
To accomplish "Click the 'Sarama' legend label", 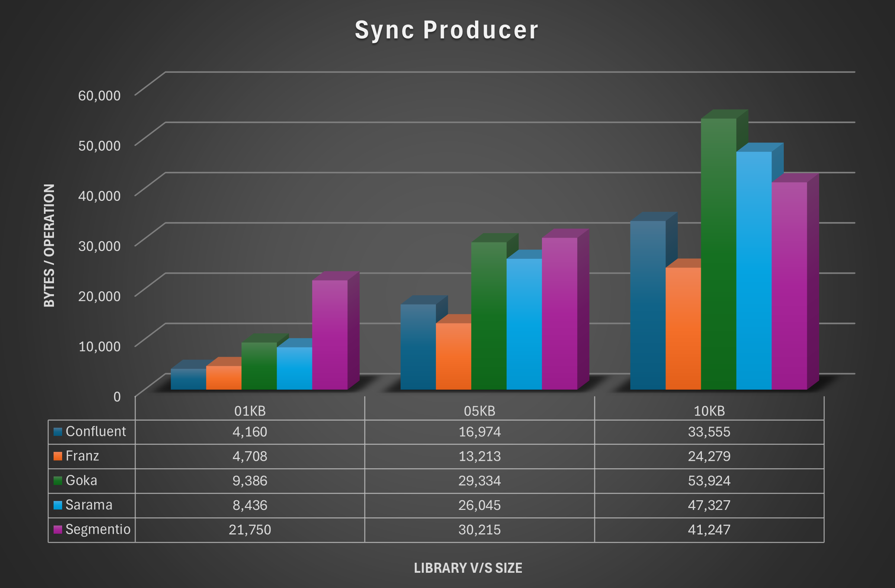I will [x=89, y=505].
